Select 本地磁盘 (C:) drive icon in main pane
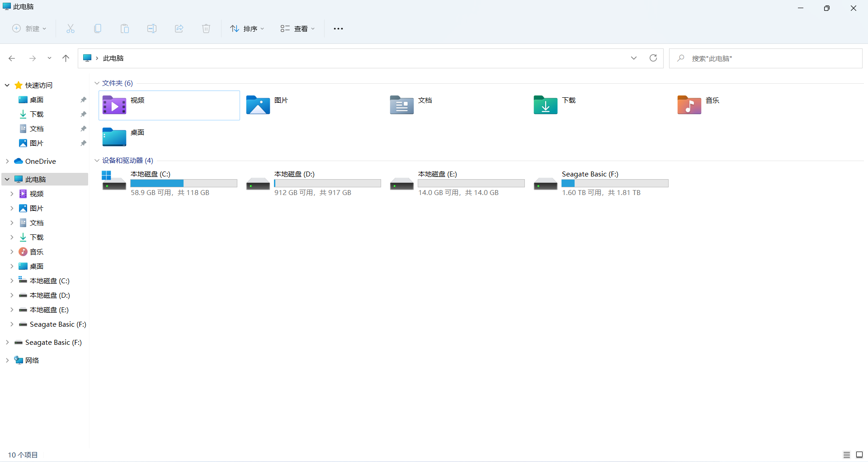 coord(114,181)
